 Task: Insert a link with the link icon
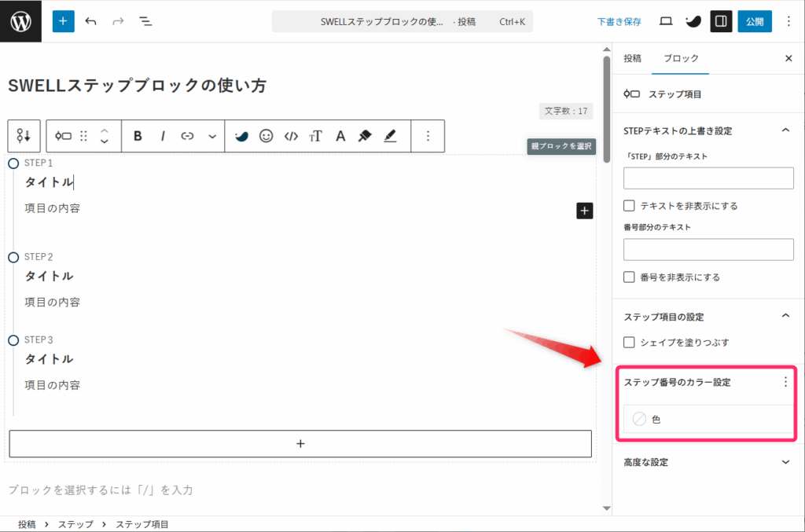coord(187,136)
